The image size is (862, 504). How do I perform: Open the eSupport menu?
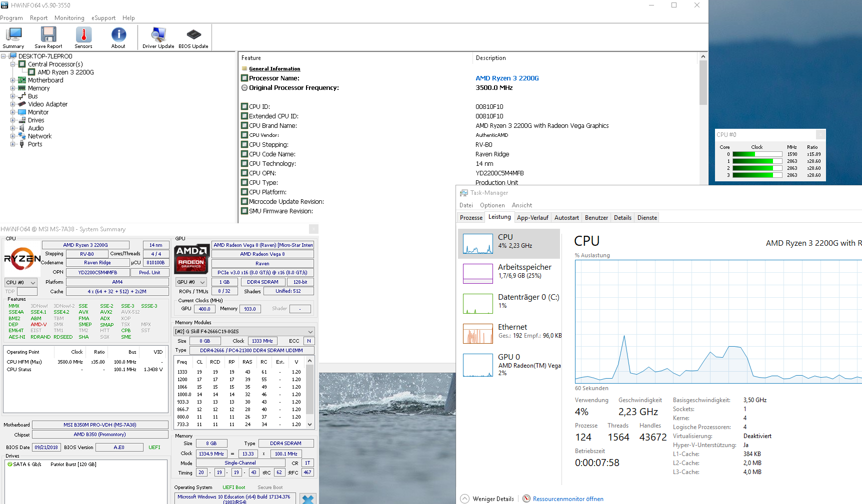[x=103, y=18]
